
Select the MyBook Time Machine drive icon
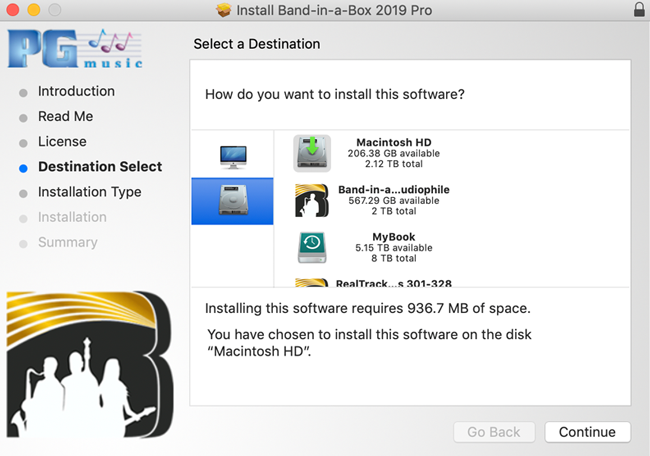click(x=312, y=247)
